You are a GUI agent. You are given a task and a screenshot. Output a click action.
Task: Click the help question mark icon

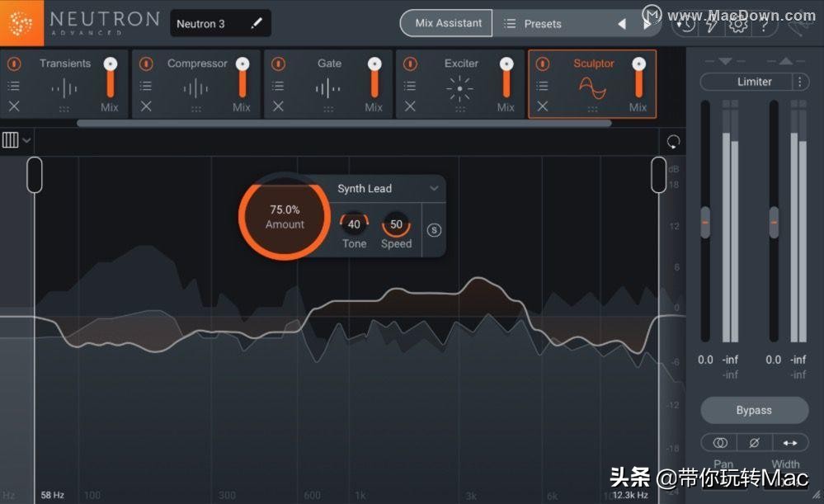tap(765, 26)
